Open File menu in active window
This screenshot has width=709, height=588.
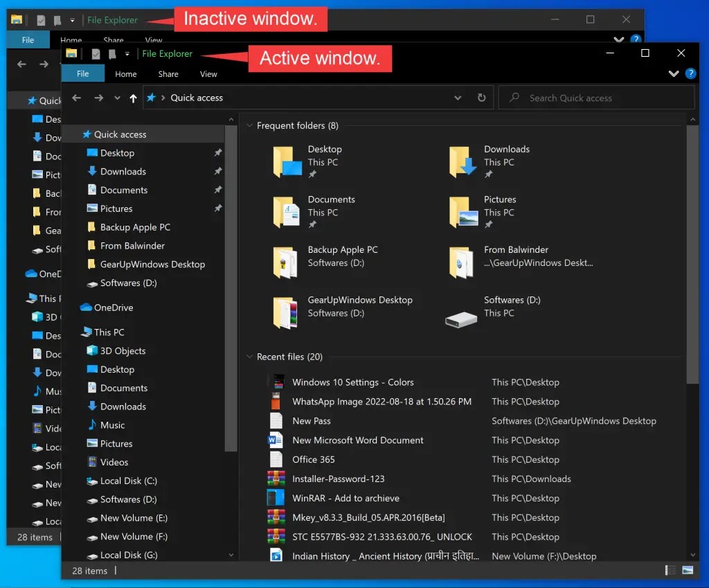tap(83, 73)
